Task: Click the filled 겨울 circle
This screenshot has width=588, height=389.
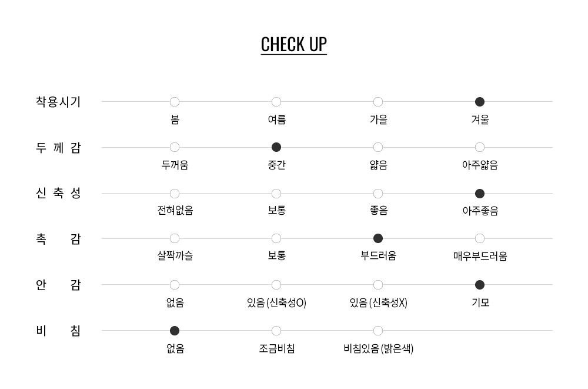Action: click(480, 102)
